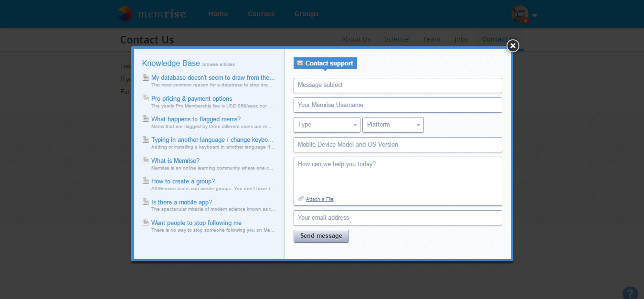The image size is (644, 299).
Task: Click Mobile Device Model and OS Version field
Action: click(398, 145)
